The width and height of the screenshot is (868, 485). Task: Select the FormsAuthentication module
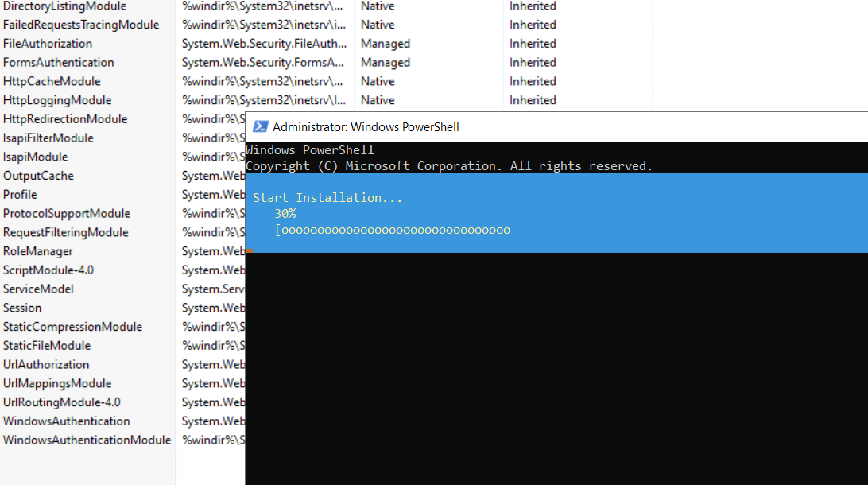coord(59,63)
